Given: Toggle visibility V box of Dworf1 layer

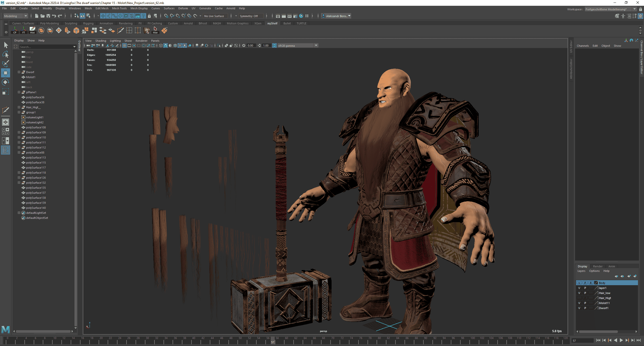Looking at the screenshot, I should [x=579, y=308].
